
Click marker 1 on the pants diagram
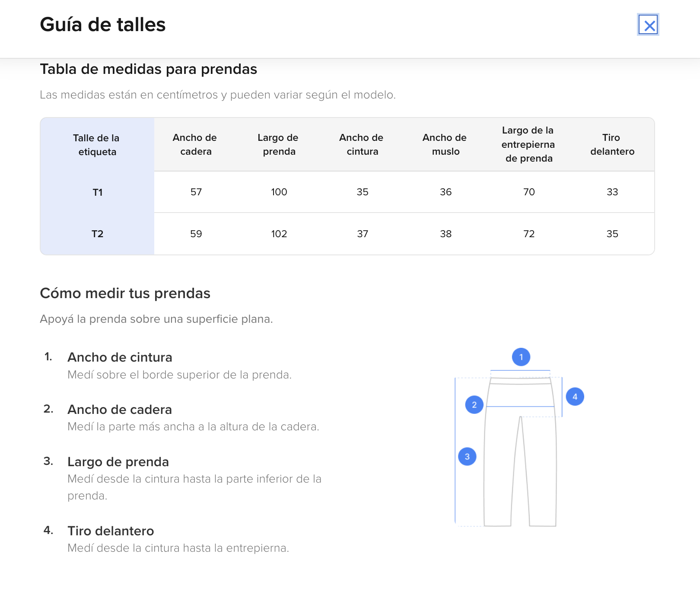click(521, 357)
